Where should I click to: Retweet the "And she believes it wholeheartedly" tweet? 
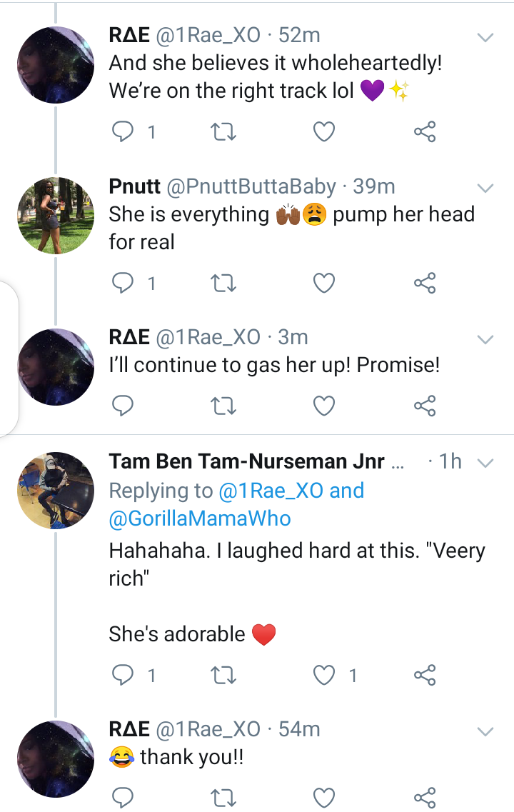pos(224,131)
